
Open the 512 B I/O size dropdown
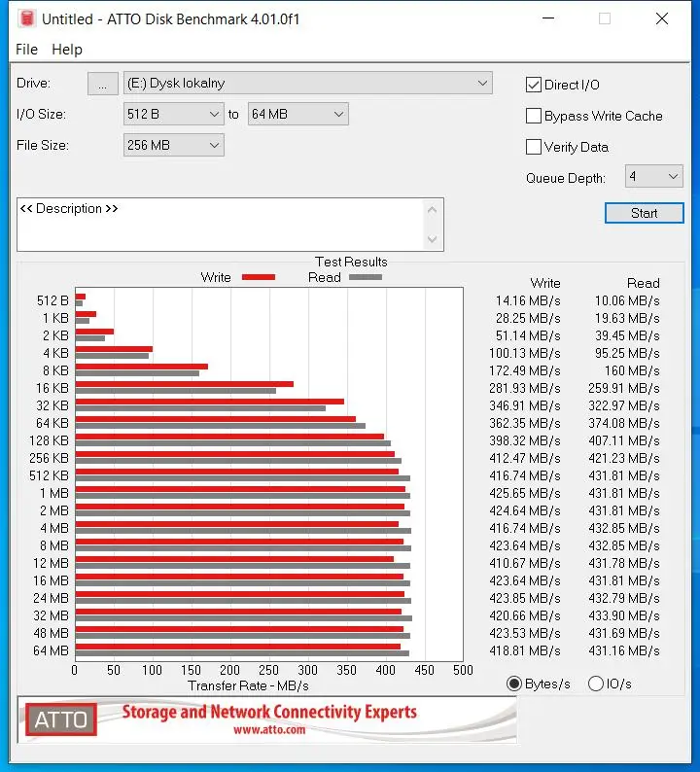click(x=173, y=114)
